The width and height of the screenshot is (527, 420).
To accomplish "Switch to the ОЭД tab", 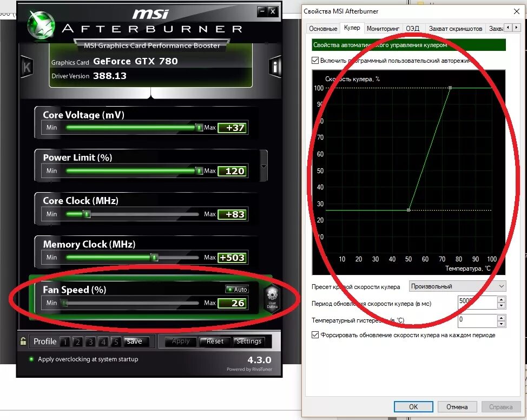I will pyautogui.click(x=412, y=29).
